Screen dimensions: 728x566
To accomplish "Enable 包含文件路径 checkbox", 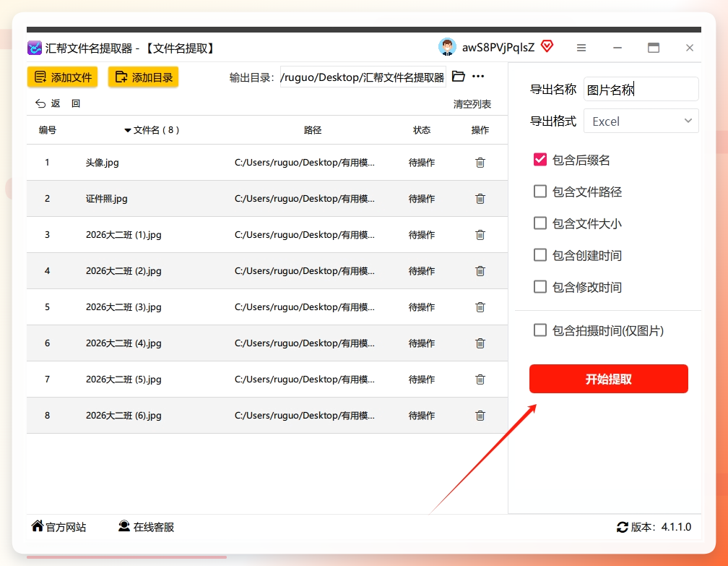I will (x=540, y=192).
